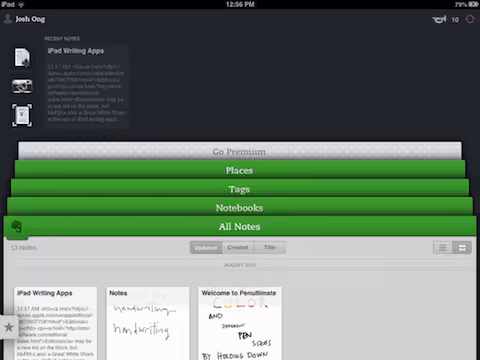Select the All Notes tab
Image resolution: width=480 pixels, height=360 pixels.
(x=240, y=226)
